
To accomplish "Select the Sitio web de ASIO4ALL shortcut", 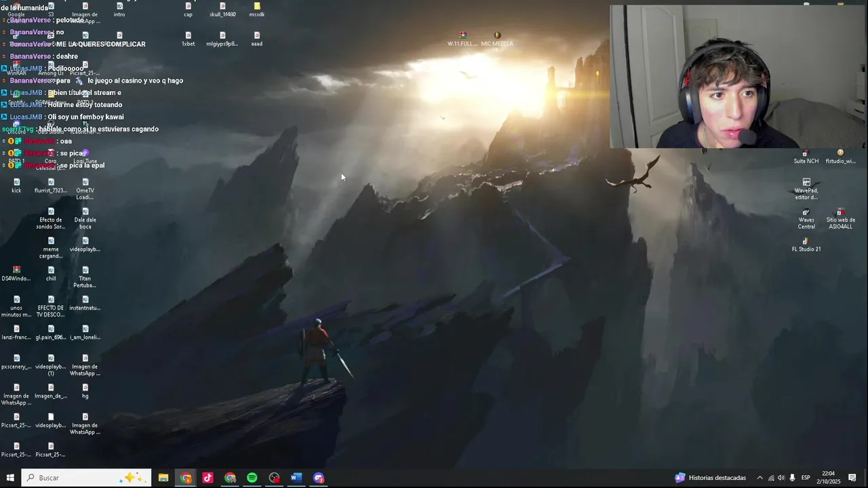I will click(840, 219).
